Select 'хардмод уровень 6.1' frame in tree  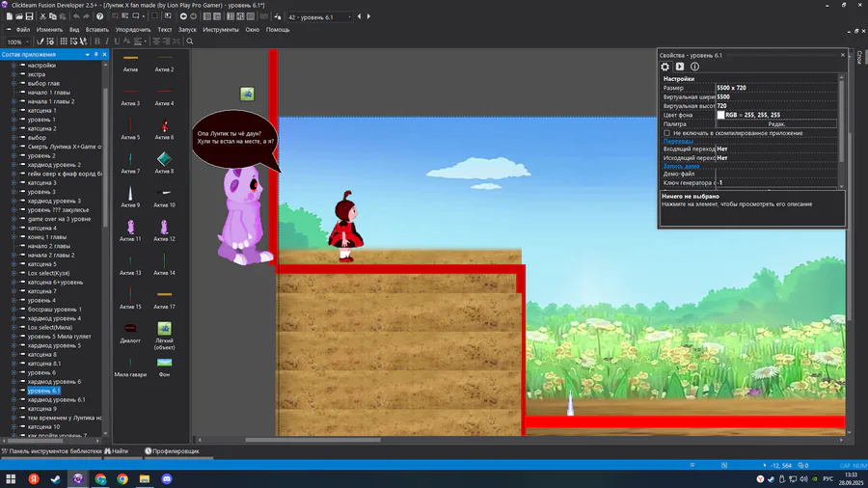click(x=57, y=399)
